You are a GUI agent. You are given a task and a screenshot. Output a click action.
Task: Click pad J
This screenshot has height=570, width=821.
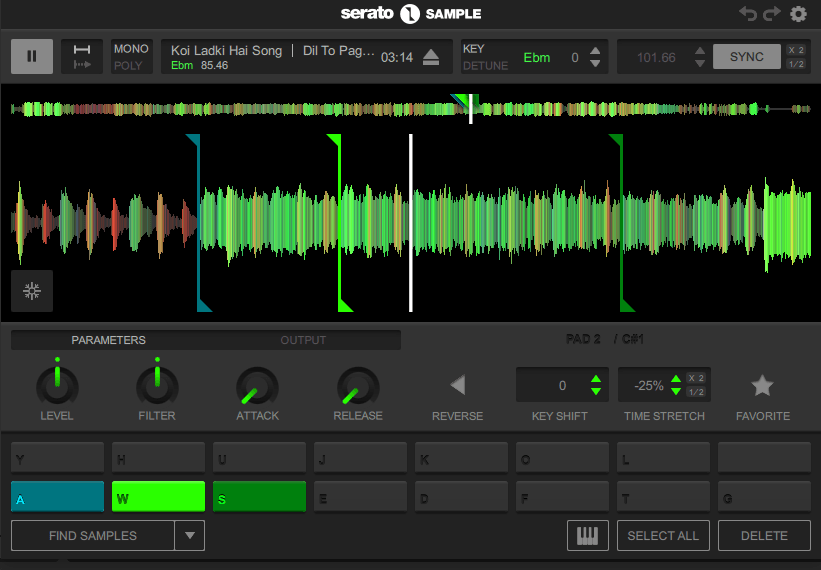pos(361,457)
